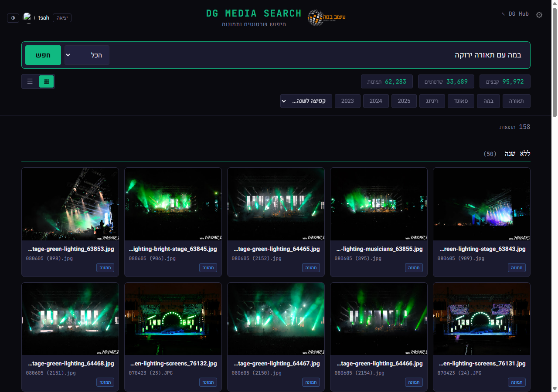
Task: Click תמונה badge on 070423 (23).JPG card
Action: point(208,382)
